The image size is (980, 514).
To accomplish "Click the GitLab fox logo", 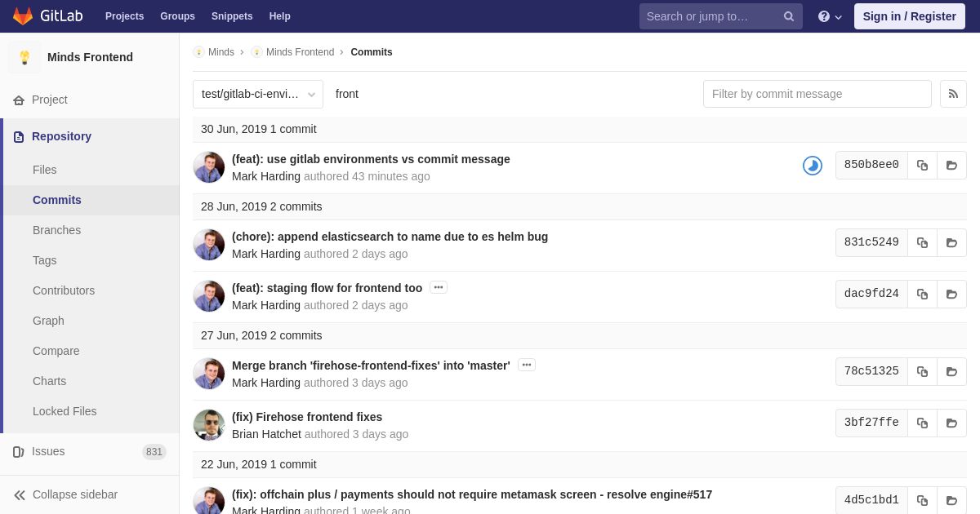I will (23, 16).
